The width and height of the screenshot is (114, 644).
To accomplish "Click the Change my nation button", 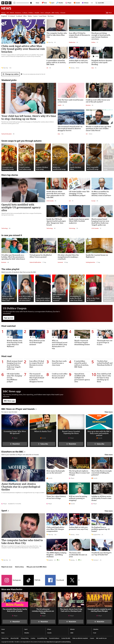I will pyautogui.click(x=10, y=74).
